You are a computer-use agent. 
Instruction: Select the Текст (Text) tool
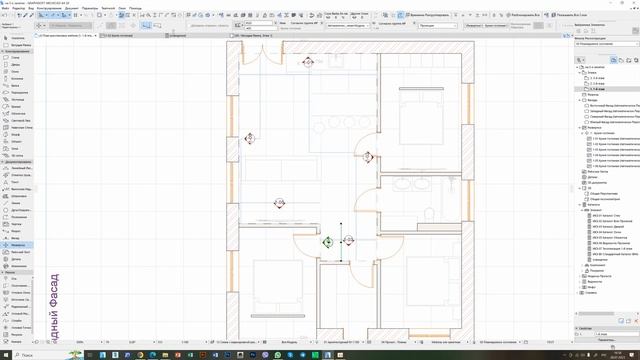pos(16,182)
